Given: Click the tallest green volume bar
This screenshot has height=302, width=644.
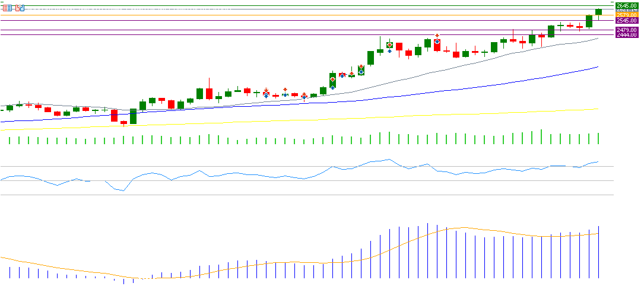Looking at the screenshot, I should (541, 137).
